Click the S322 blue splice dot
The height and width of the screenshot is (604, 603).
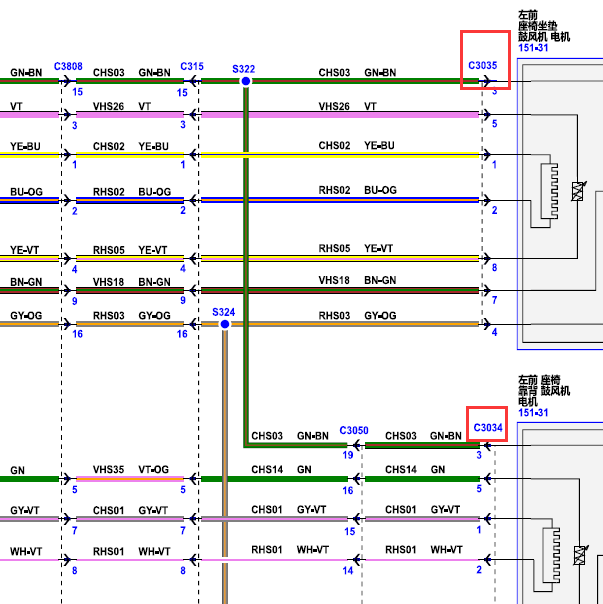tap(245, 81)
